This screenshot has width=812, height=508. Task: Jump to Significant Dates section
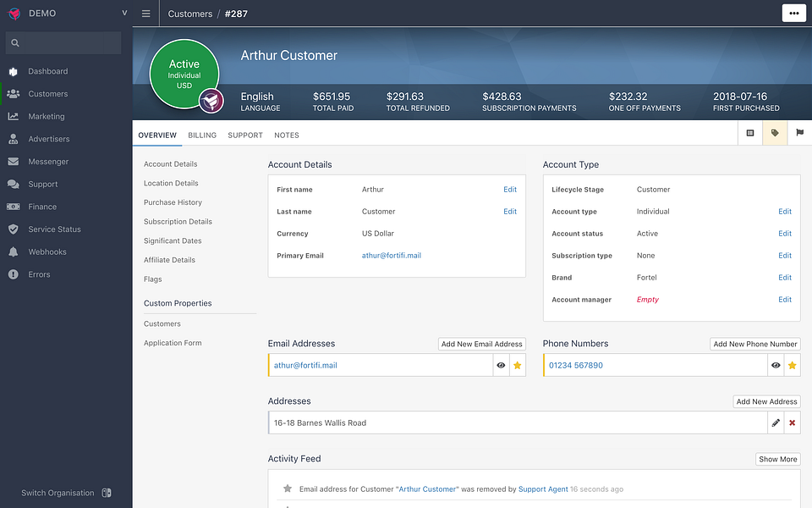[173, 241]
